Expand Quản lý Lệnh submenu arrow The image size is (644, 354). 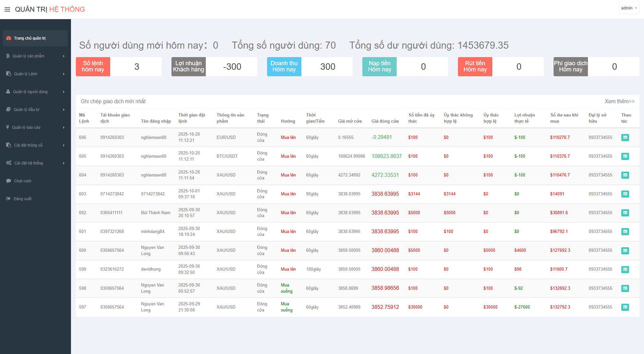pos(64,74)
